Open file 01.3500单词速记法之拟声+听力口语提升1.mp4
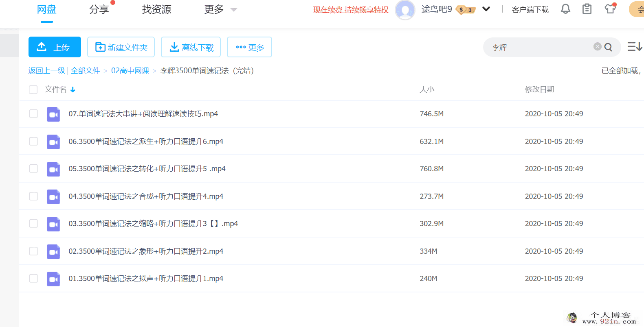Viewport: 644px width, 327px height. pos(146,279)
